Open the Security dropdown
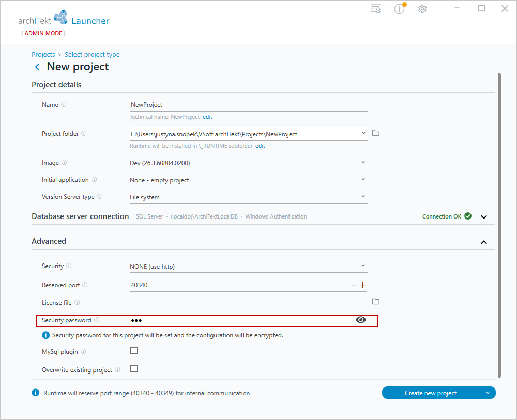The image size is (517, 420). (x=363, y=266)
